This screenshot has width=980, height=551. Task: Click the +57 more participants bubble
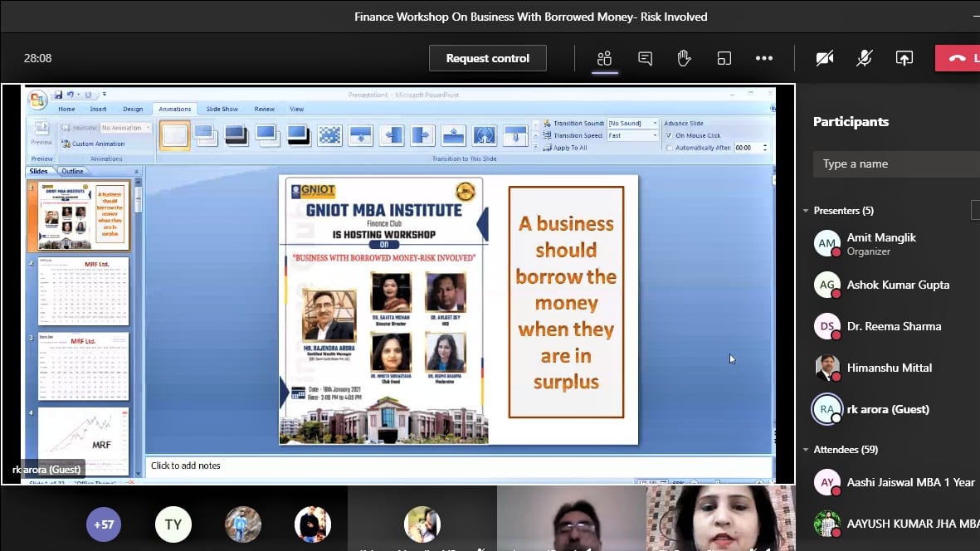(x=104, y=524)
